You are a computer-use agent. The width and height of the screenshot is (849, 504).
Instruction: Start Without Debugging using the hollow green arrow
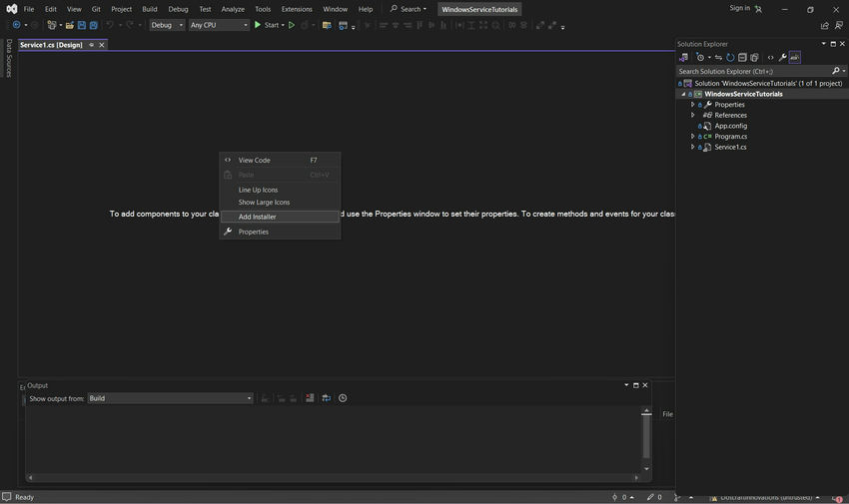tap(292, 25)
